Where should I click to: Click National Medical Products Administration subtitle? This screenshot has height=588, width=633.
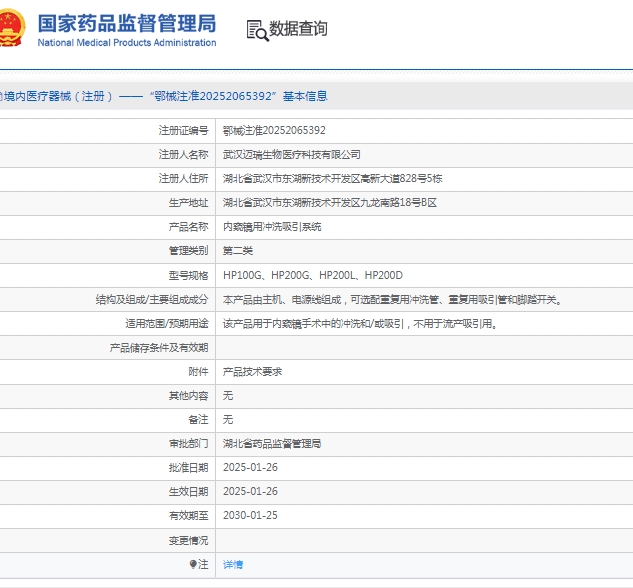(127, 42)
